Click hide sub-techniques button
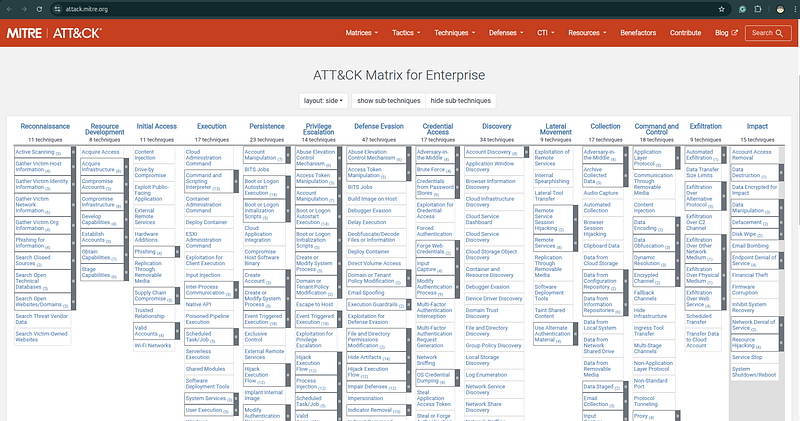The image size is (800, 421). point(460,101)
